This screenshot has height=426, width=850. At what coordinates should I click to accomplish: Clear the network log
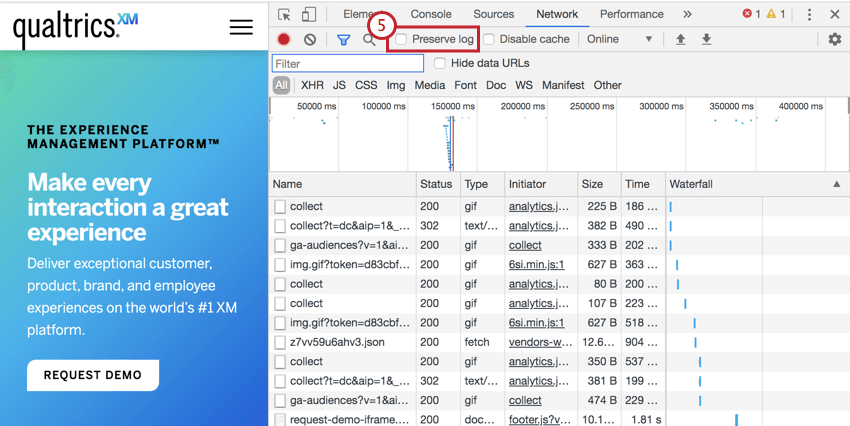(x=310, y=40)
